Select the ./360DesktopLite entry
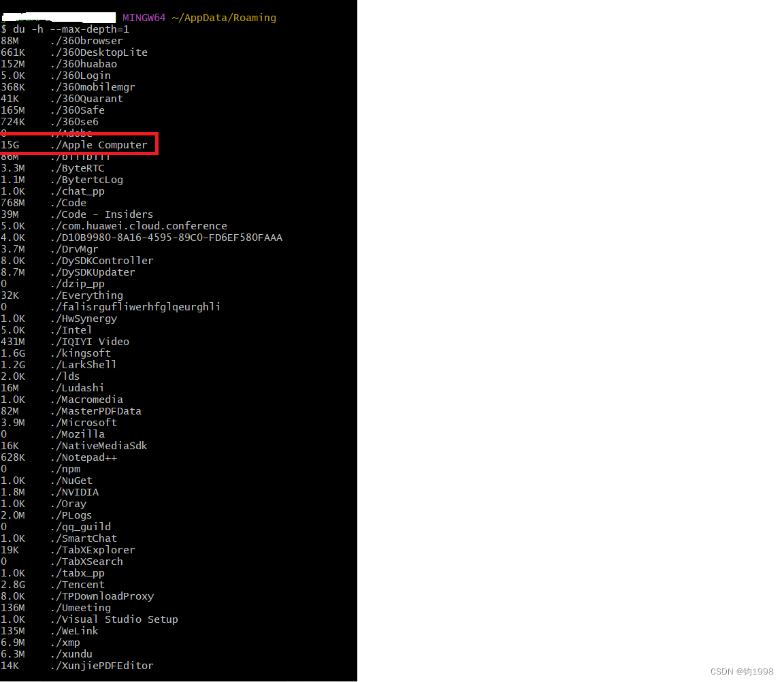The height and width of the screenshot is (682, 784). [74, 52]
